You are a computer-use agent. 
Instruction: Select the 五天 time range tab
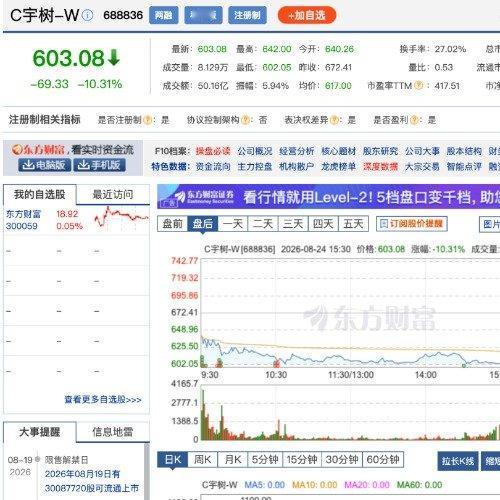click(353, 224)
